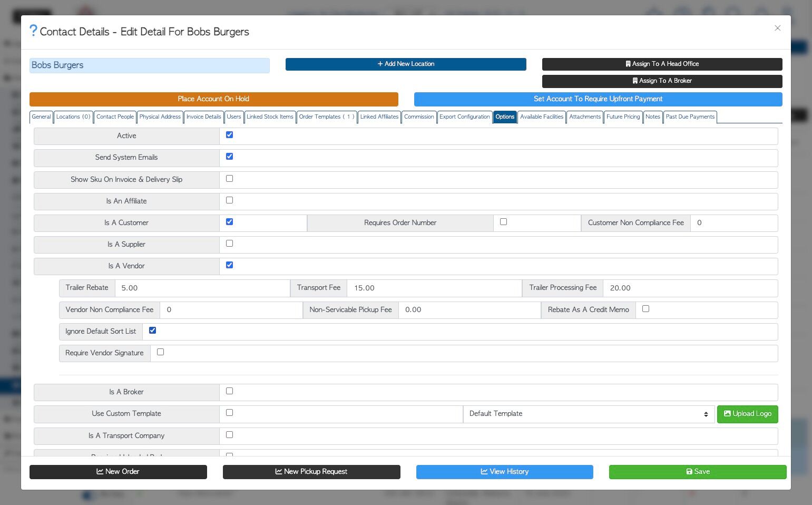Click the Upload Logo button
812x505 pixels.
point(747,414)
